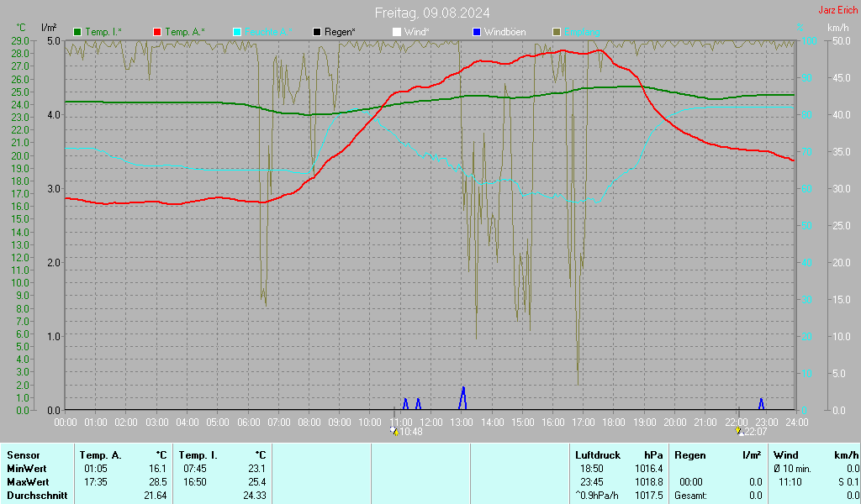Click the '12:00' time axis label
This screenshot has width=861, height=504.
(431, 423)
